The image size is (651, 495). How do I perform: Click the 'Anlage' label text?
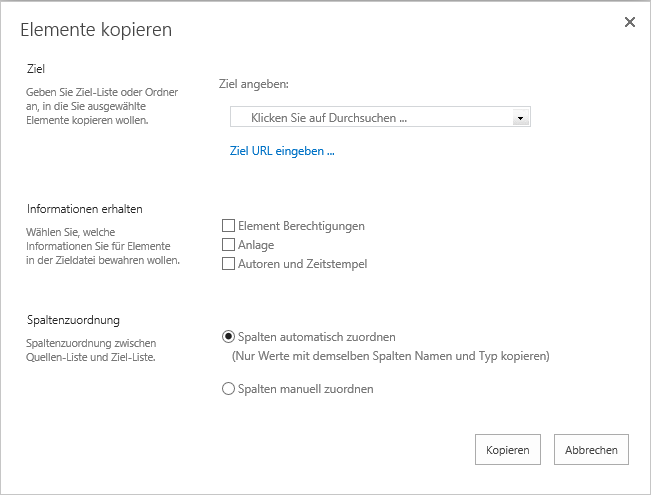[256, 245]
